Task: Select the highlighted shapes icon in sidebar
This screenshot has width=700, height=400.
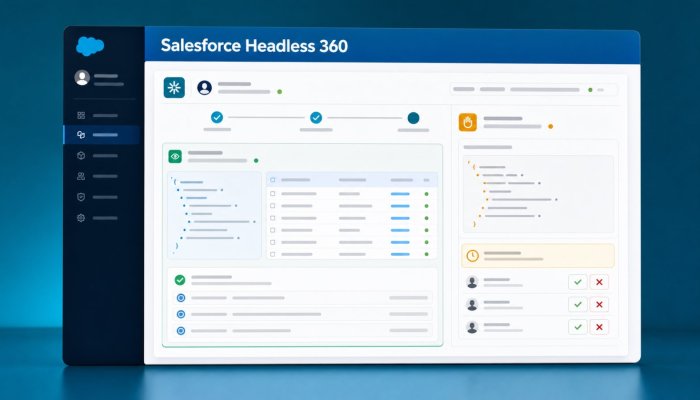Action: pos(81,134)
